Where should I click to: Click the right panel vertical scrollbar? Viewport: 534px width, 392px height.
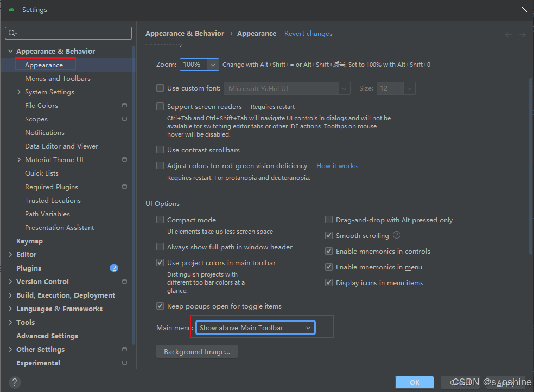point(531,166)
